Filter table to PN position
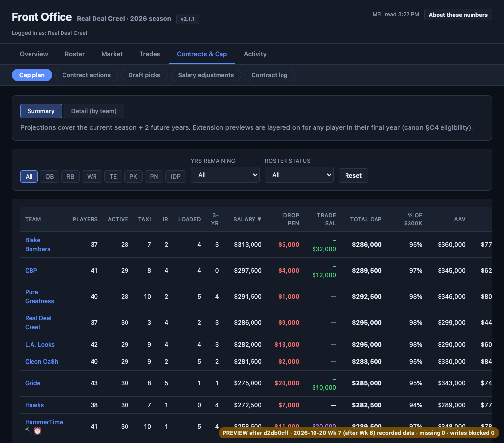Image resolution: width=504 pixels, height=443 pixels. click(154, 177)
